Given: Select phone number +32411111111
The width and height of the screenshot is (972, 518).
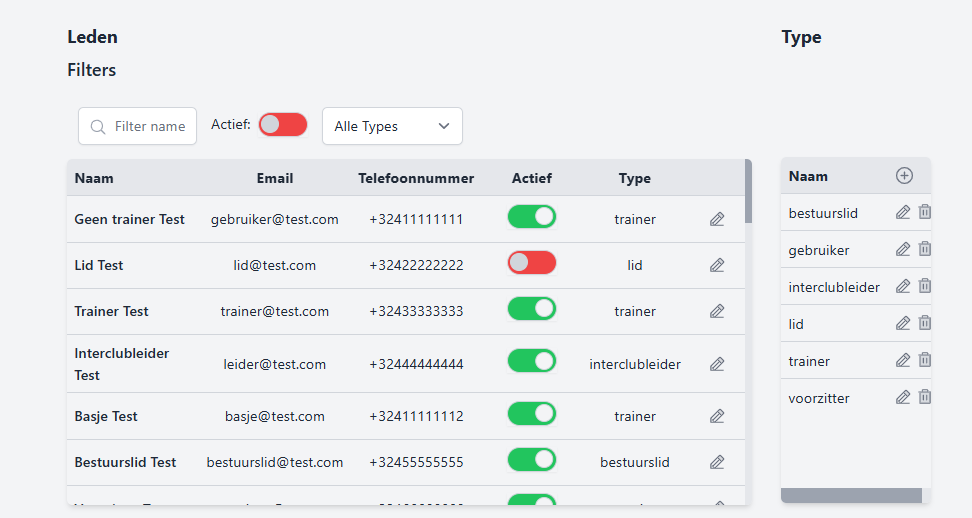Looking at the screenshot, I should point(416,219).
